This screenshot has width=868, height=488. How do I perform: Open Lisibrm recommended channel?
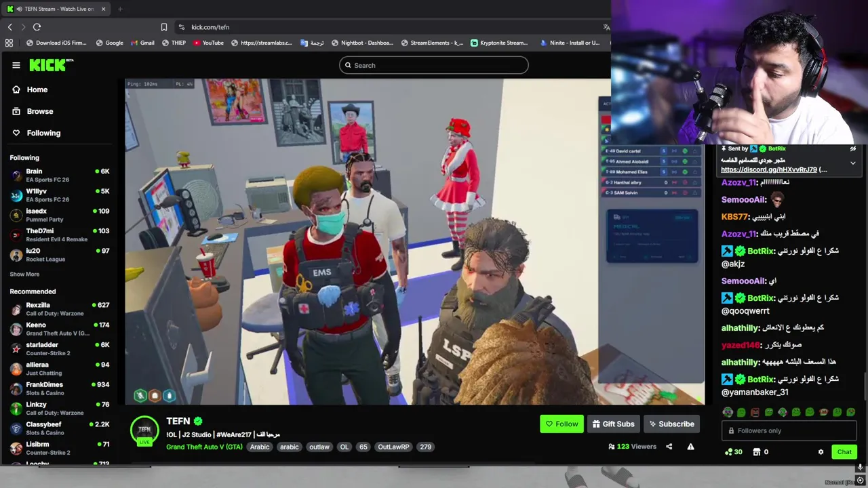coord(59,448)
